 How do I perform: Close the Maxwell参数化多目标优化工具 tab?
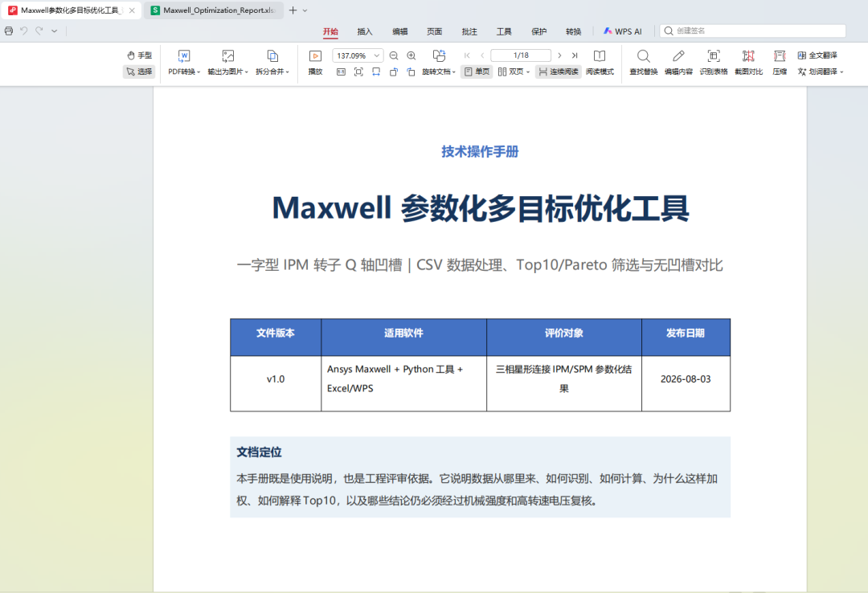pos(132,10)
